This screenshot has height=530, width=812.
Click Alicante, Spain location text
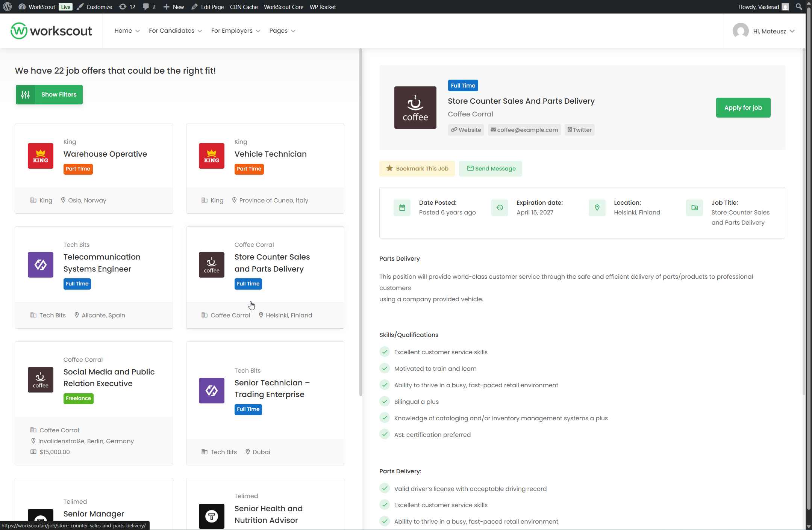coord(103,316)
